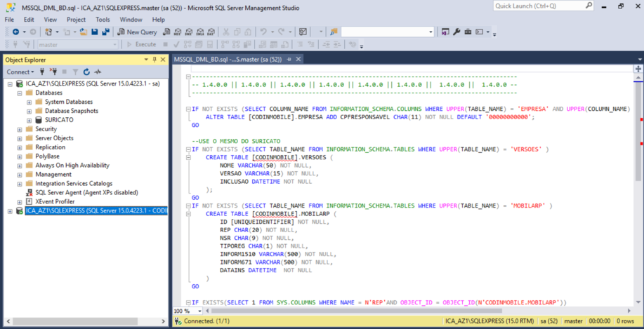Screen dimensions: 644x329
Task: Select the highlighted ICA_AZ1\SQLEXPRESS CODIN server node
Action: point(96,211)
